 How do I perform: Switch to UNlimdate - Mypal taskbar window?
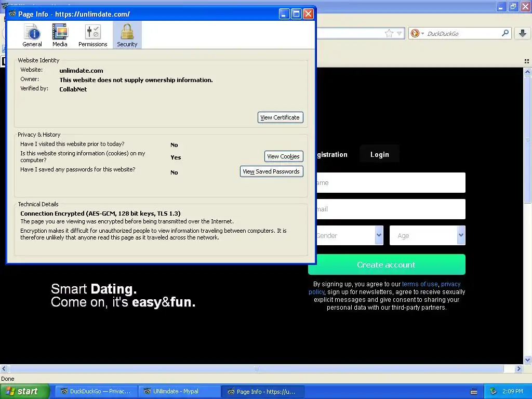(179, 392)
